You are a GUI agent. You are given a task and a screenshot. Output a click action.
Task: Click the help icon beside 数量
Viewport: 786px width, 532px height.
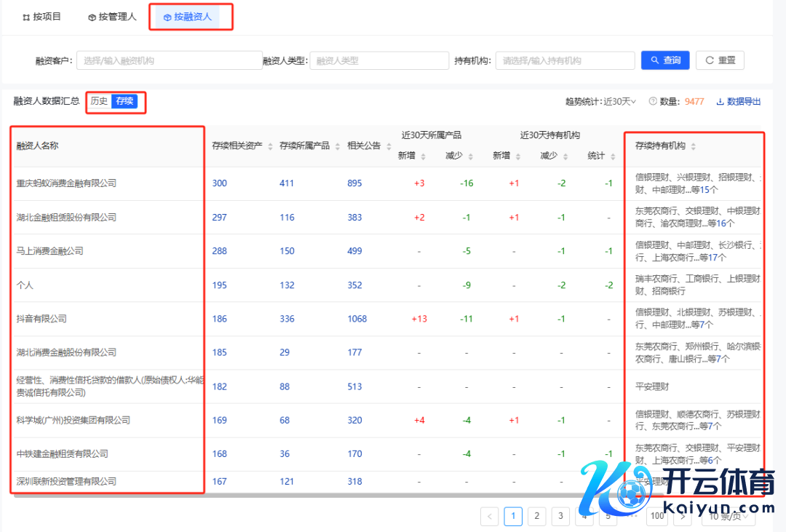pos(653,102)
